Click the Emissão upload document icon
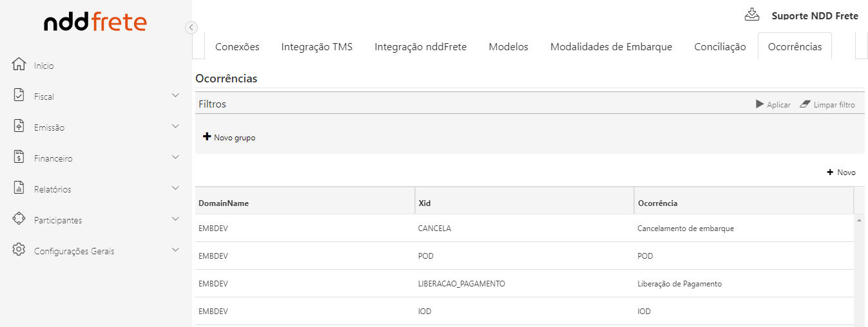Image resolution: width=868 pixels, height=327 pixels. click(19, 127)
